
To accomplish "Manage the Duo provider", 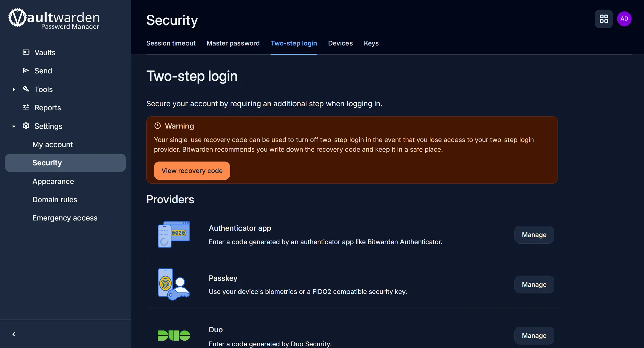I will [534, 335].
